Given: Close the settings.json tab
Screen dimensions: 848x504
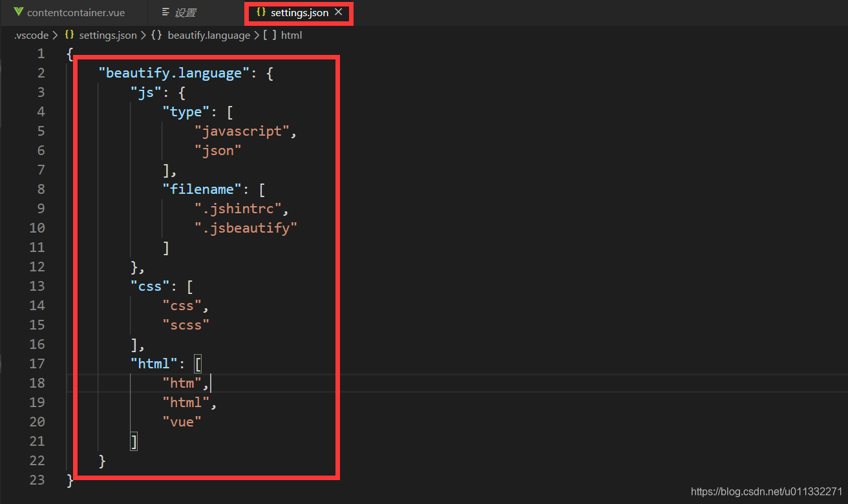Looking at the screenshot, I should click(x=338, y=12).
